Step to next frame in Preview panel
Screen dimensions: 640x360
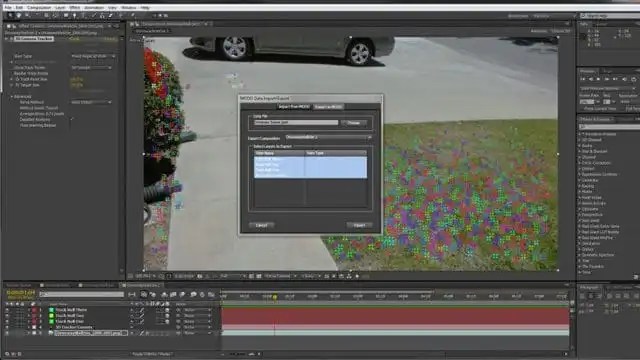607,79
